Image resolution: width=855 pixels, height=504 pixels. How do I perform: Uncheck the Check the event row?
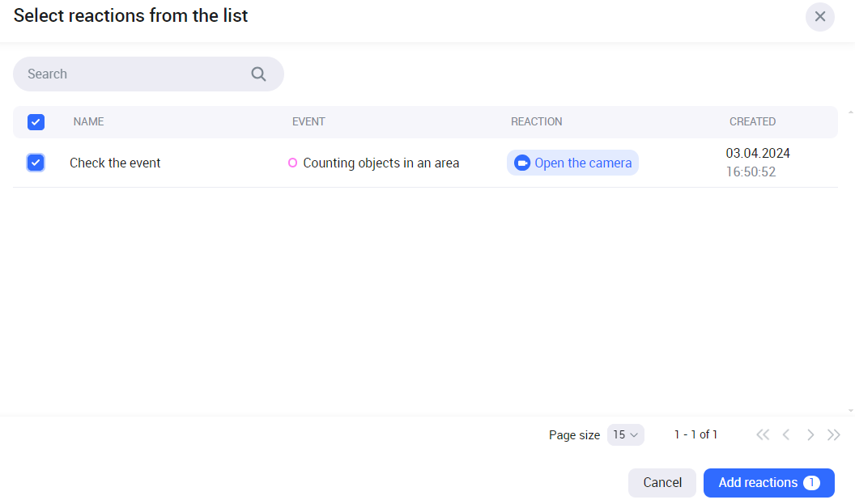pyautogui.click(x=36, y=163)
